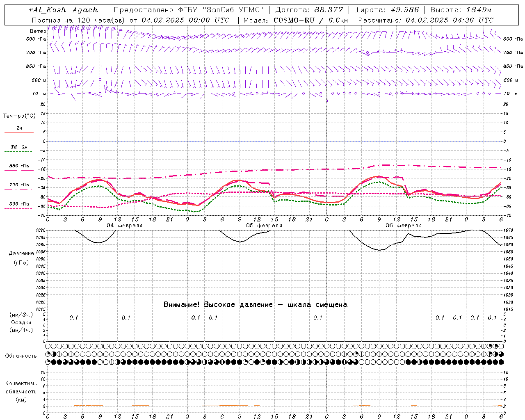Select the Тем-ра(°C) axis label

tap(19, 116)
